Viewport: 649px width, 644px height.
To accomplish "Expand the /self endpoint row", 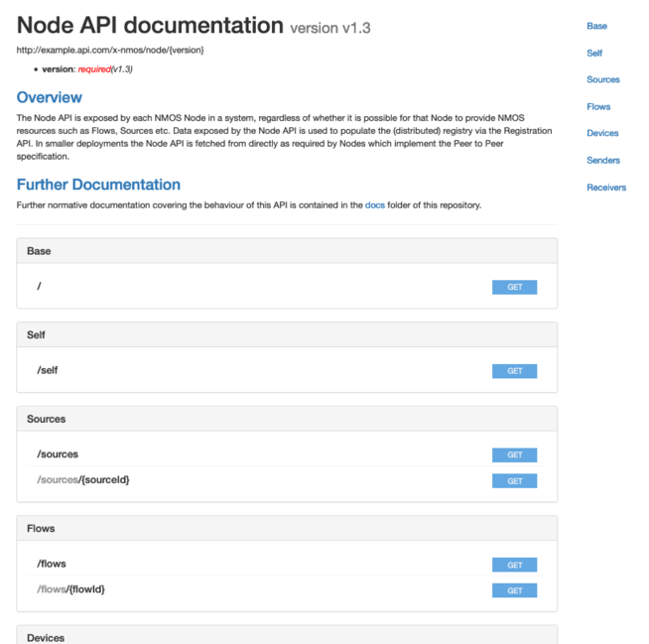I will tap(49, 370).
